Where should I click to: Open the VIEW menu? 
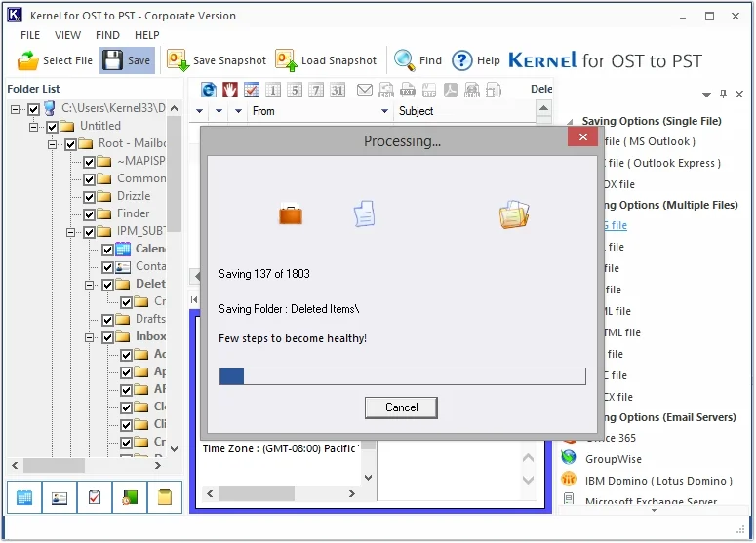[67, 35]
